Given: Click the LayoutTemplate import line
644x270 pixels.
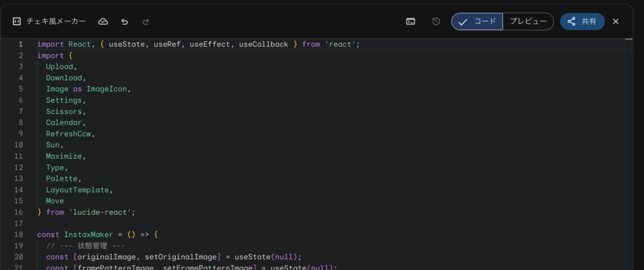Looking at the screenshot, I should click(x=79, y=190).
